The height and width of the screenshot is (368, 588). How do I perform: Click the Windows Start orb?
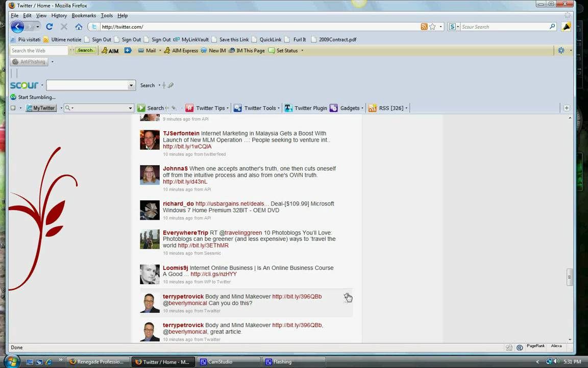point(12,361)
